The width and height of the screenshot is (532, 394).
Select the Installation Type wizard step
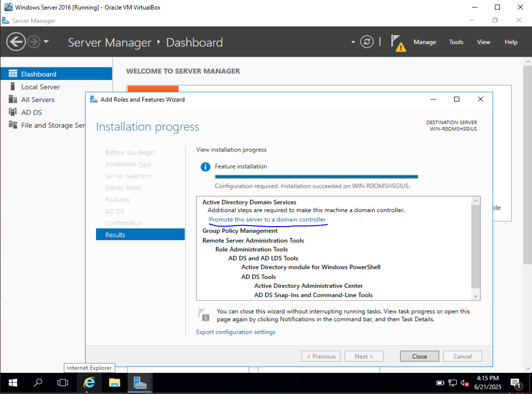128,164
